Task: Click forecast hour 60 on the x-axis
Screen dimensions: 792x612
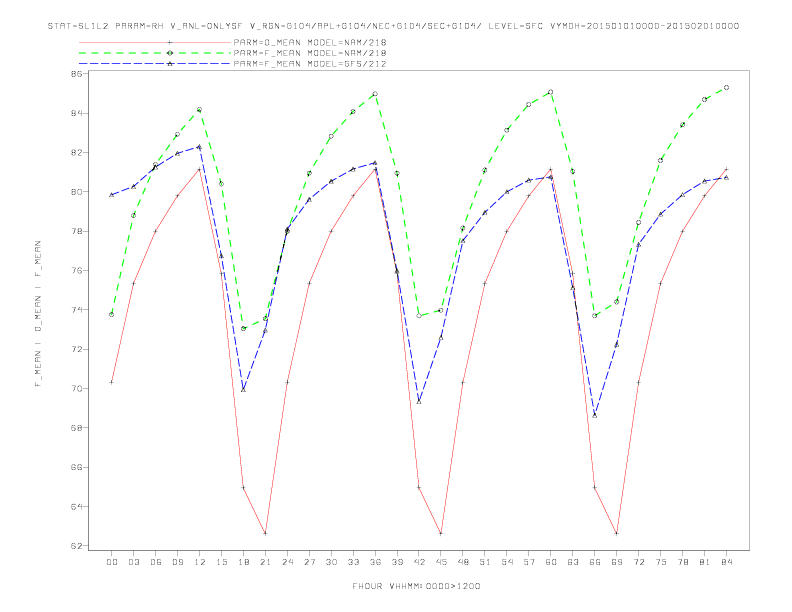Action: click(x=551, y=562)
